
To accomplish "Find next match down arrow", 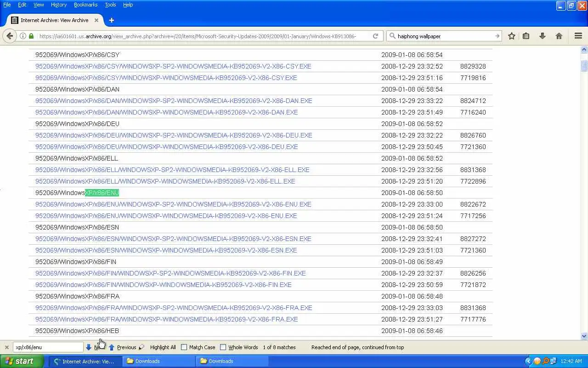I will [x=89, y=347].
